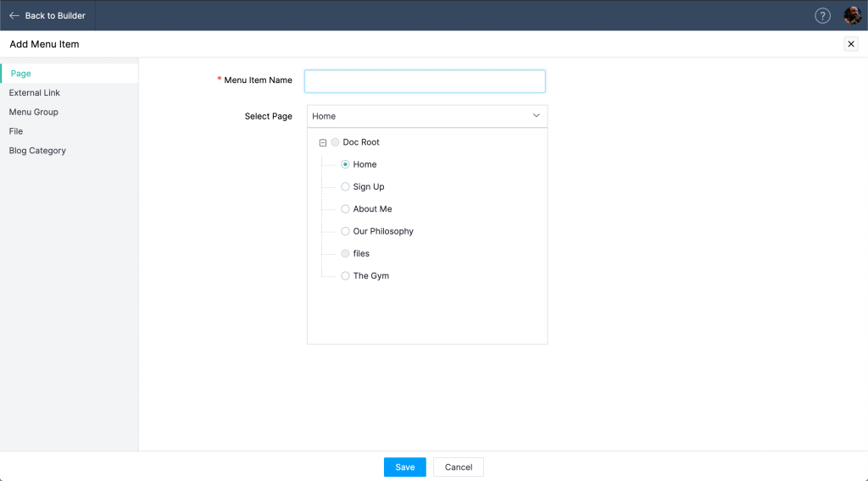868x481 pixels.
Task: Collapse the Doc Root tree node
Action: (x=323, y=143)
